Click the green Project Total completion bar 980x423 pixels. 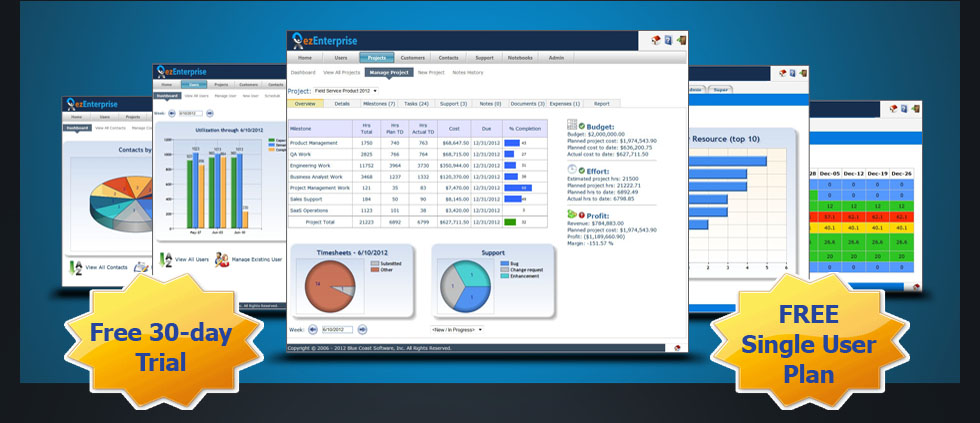click(510, 221)
